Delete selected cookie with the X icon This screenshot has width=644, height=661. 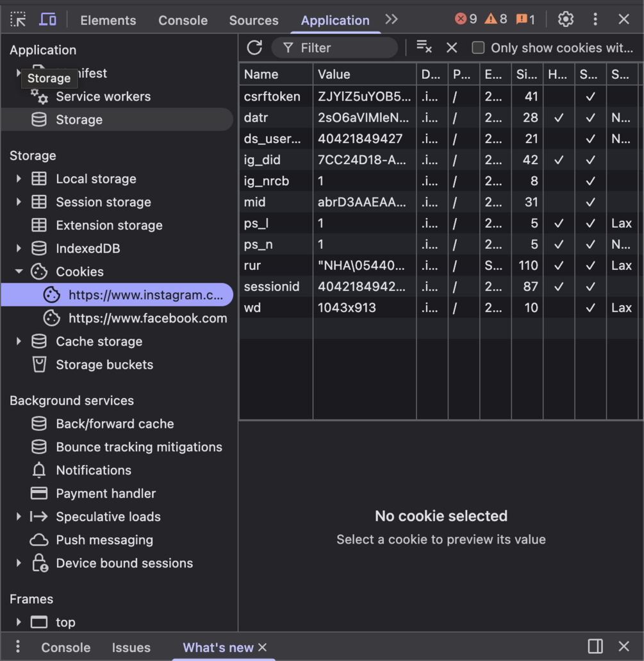click(x=452, y=47)
